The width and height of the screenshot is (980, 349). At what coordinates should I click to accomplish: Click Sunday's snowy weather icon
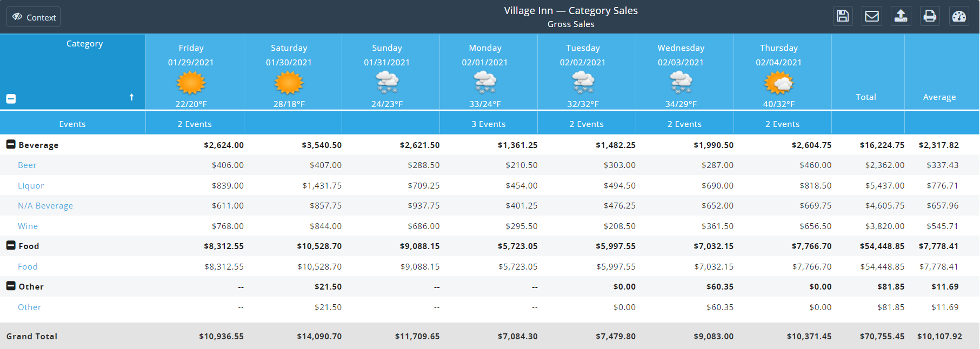(387, 83)
